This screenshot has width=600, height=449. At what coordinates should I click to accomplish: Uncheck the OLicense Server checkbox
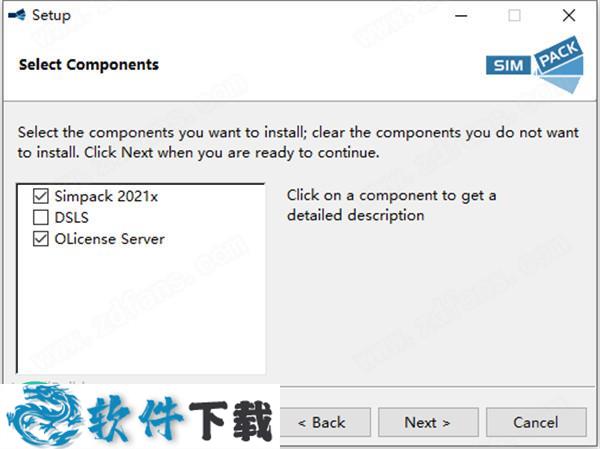point(40,239)
